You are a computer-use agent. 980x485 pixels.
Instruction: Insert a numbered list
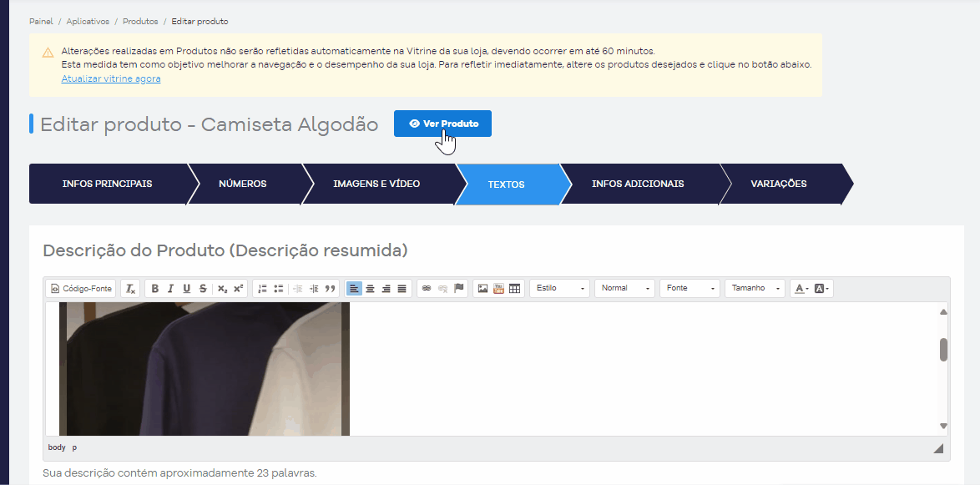click(262, 289)
